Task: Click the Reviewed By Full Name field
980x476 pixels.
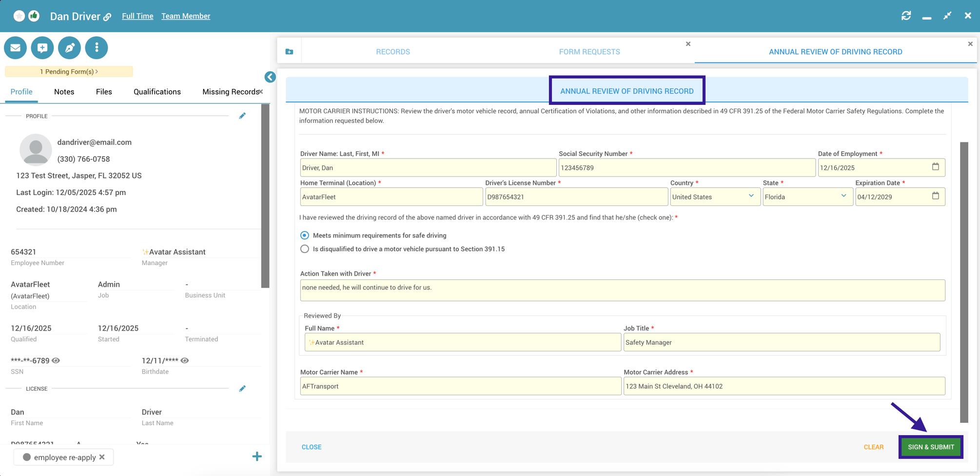Action: pos(463,342)
